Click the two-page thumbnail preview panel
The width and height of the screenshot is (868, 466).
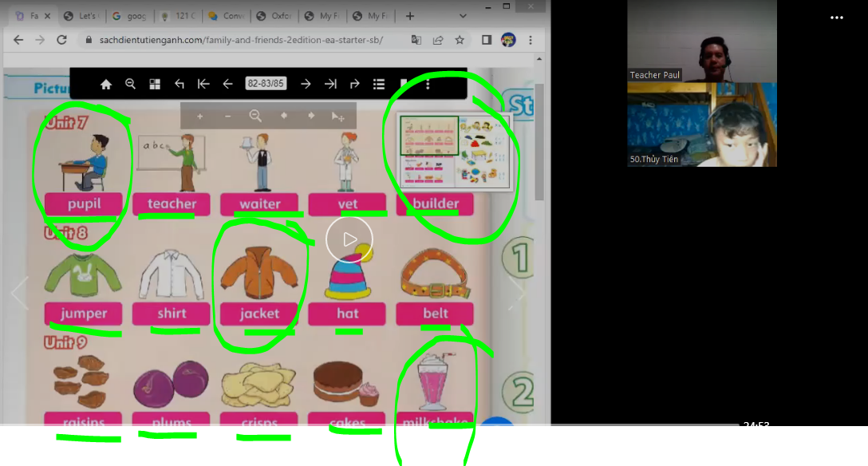pyautogui.click(x=455, y=152)
